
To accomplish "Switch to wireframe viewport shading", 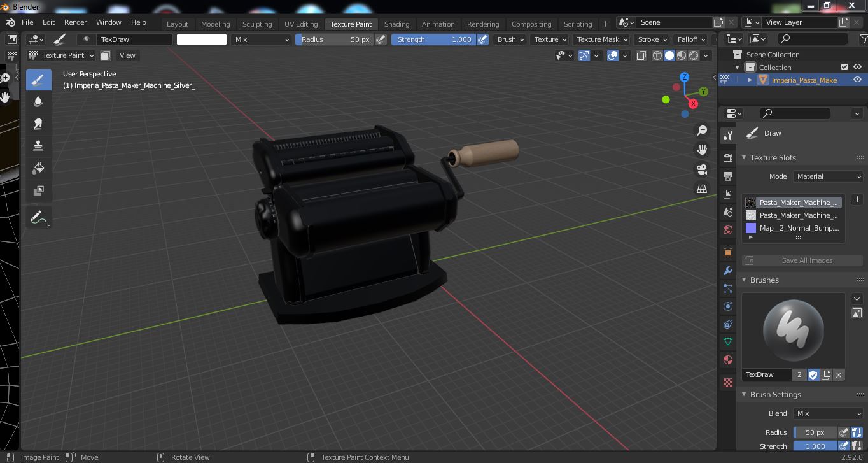I will coord(657,55).
